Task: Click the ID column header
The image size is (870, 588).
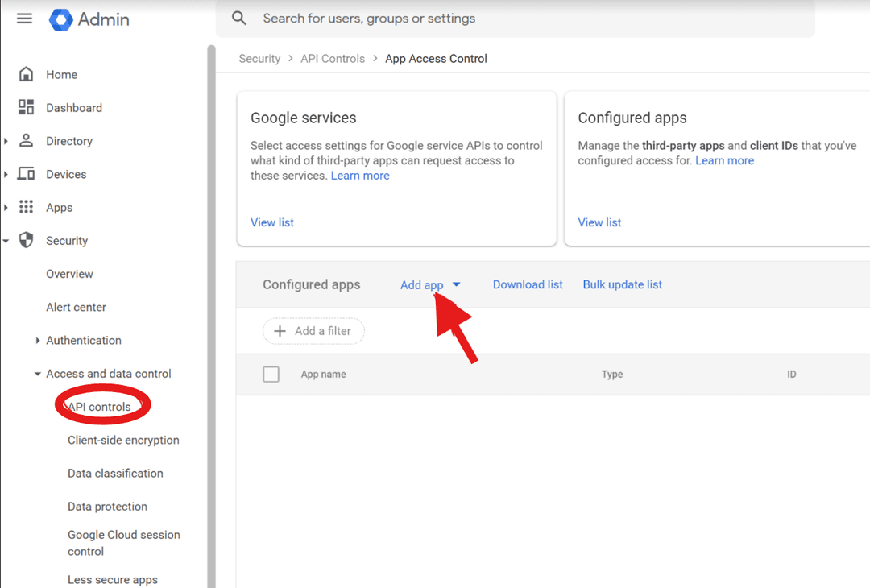Action: (x=791, y=375)
